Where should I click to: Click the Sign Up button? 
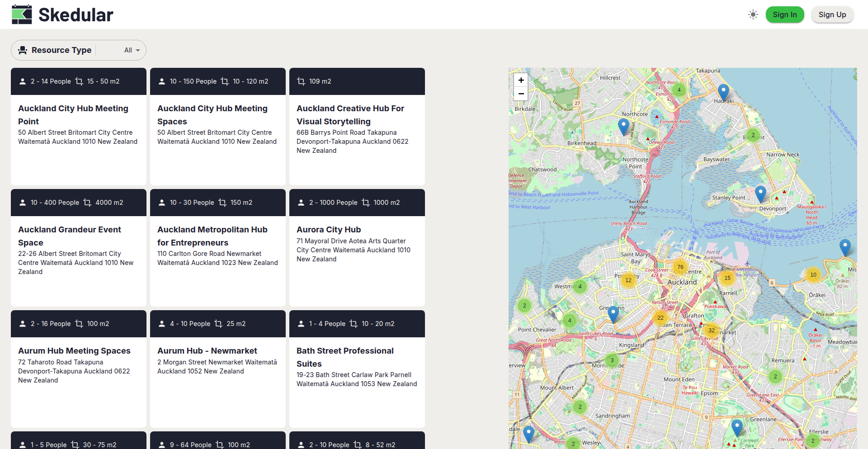tap(832, 14)
